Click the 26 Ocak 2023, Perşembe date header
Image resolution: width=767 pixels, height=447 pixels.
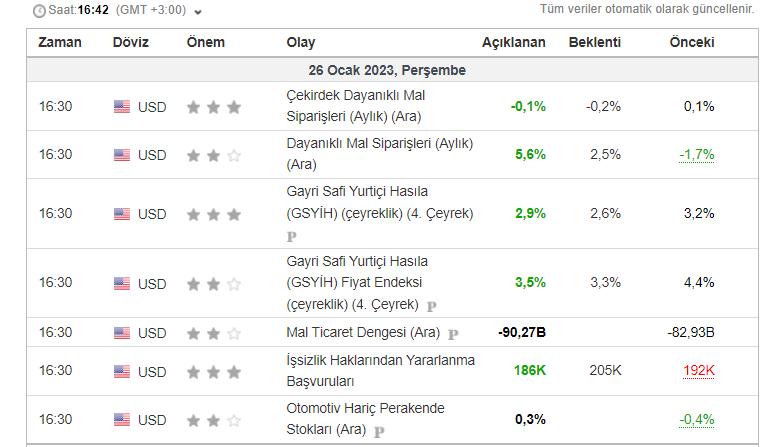(387, 71)
